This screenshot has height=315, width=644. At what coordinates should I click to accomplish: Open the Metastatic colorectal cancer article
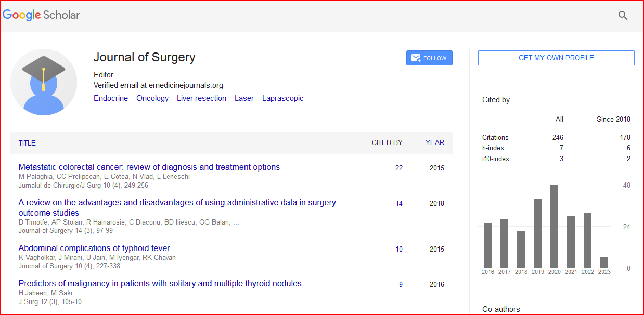point(149,167)
